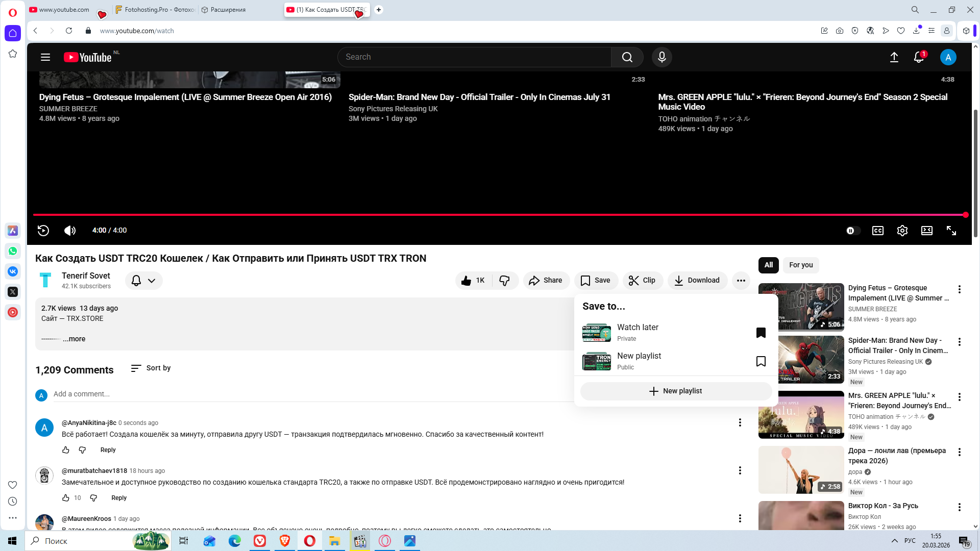
Task: Dislike the video
Action: 504,281
